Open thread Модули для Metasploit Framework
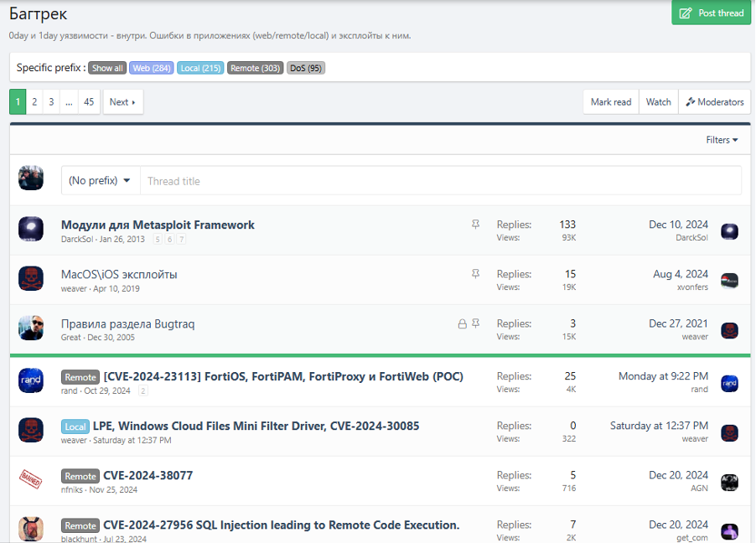Image resolution: width=756 pixels, height=543 pixels. pyautogui.click(x=158, y=225)
